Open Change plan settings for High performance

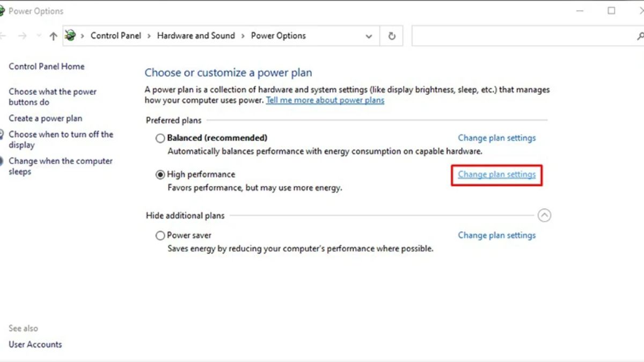496,175
